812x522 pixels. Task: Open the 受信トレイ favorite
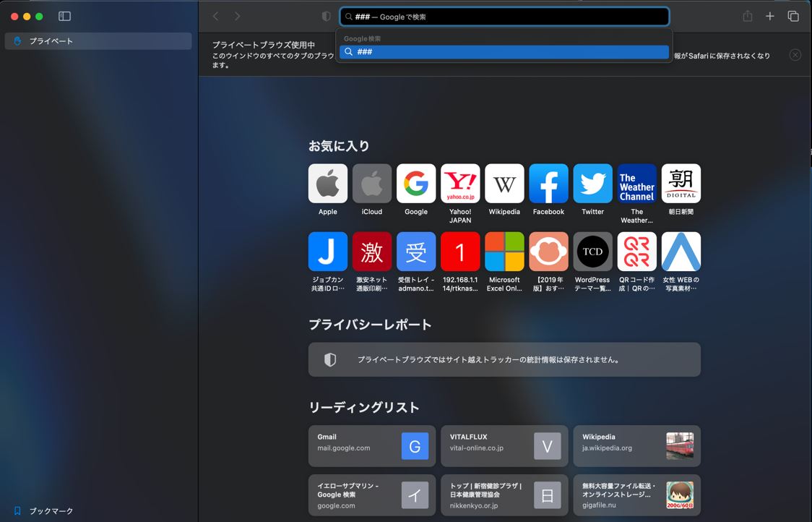(416, 252)
